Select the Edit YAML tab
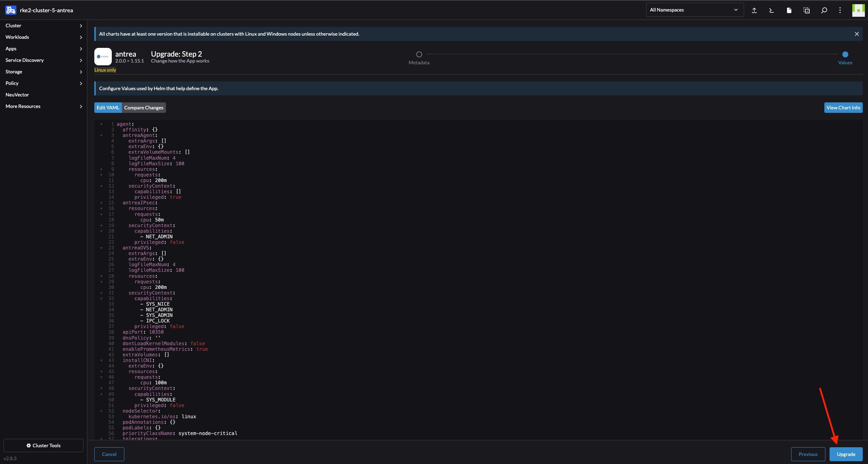Viewport: 868px width, 464px height. 108,108
